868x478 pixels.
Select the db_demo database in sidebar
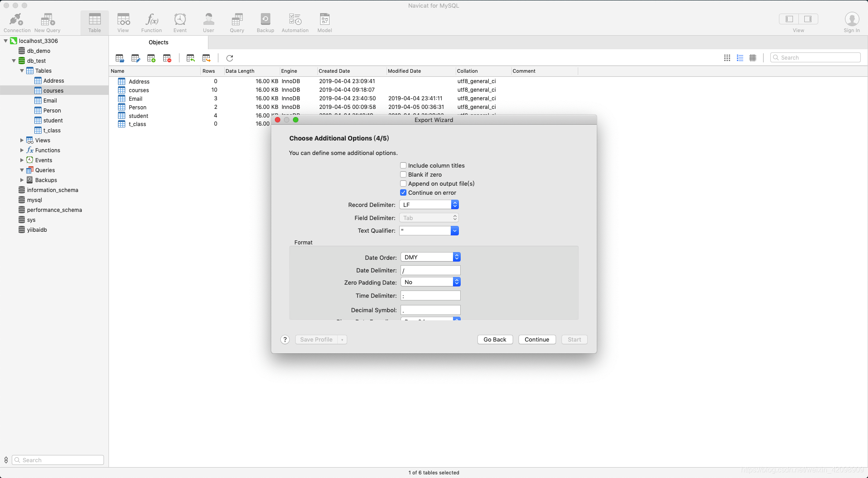coord(38,51)
